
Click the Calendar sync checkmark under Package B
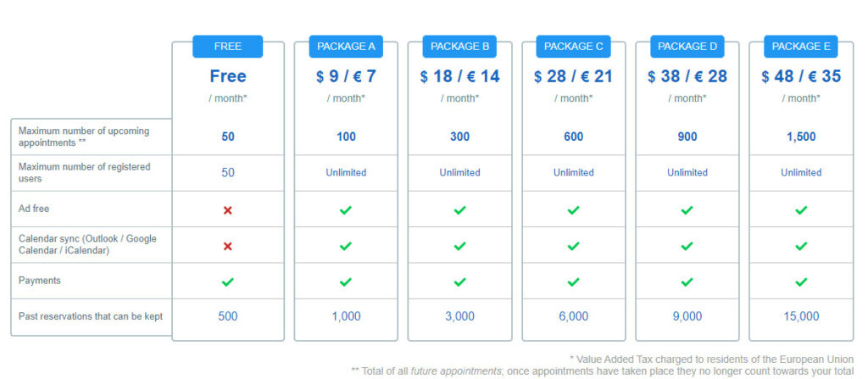(460, 246)
